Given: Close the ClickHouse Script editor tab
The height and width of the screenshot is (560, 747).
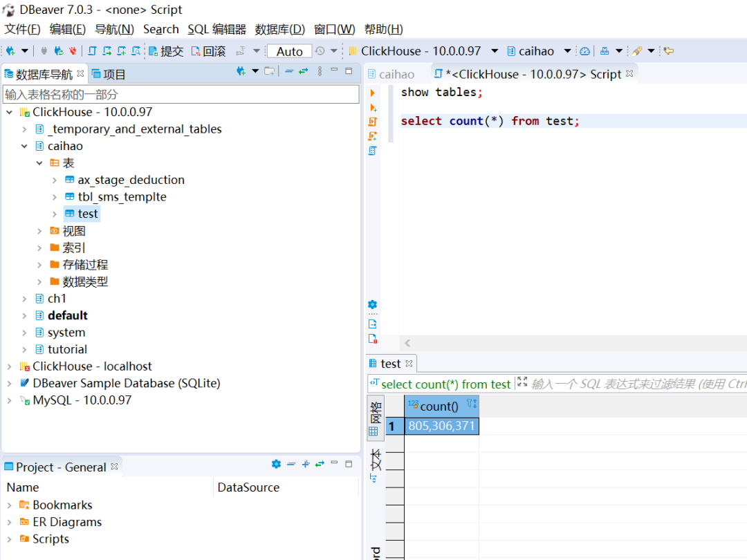Looking at the screenshot, I should (630, 74).
